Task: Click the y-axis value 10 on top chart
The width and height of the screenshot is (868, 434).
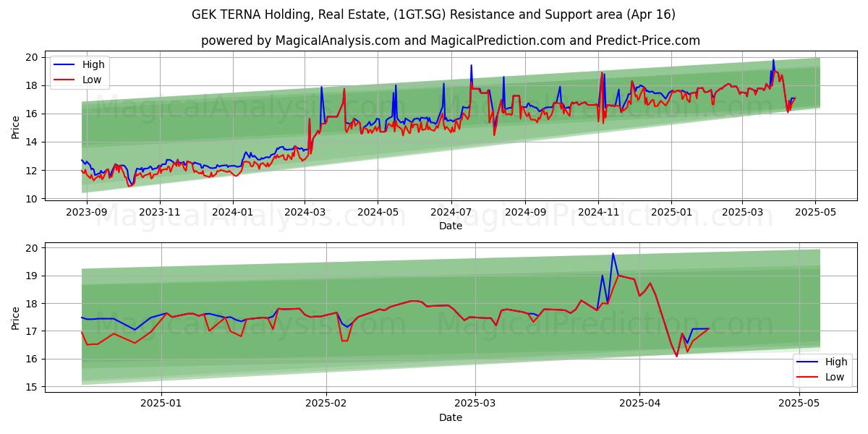Action: coord(32,198)
